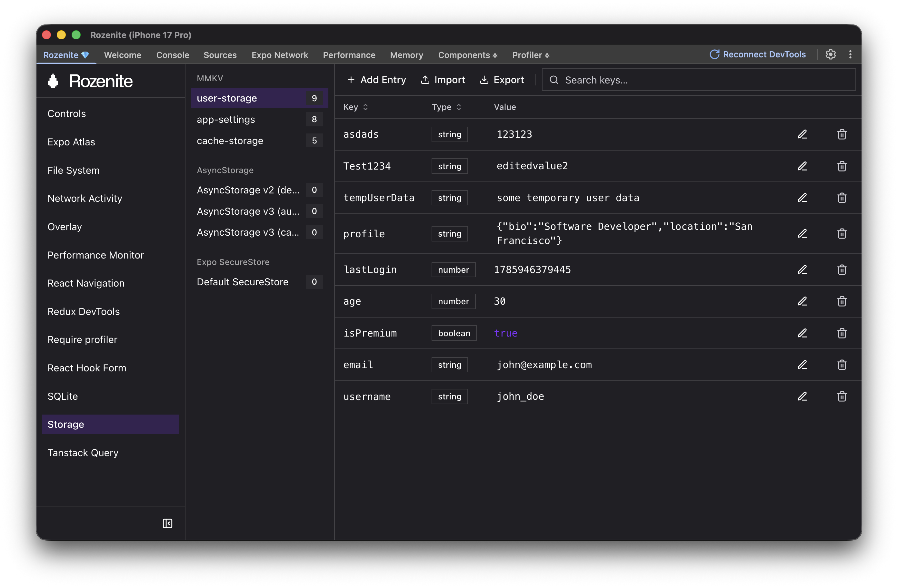This screenshot has width=898, height=588.
Task: Click the Add Entry button
Action: [x=376, y=80]
